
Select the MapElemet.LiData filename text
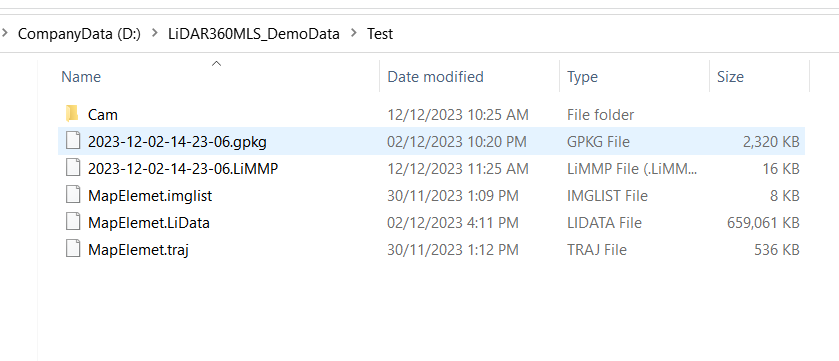point(149,223)
